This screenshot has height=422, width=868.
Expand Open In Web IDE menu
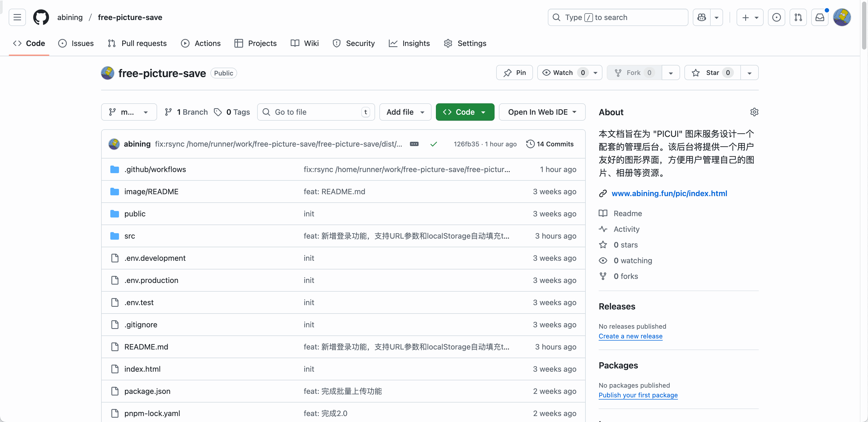coord(542,112)
